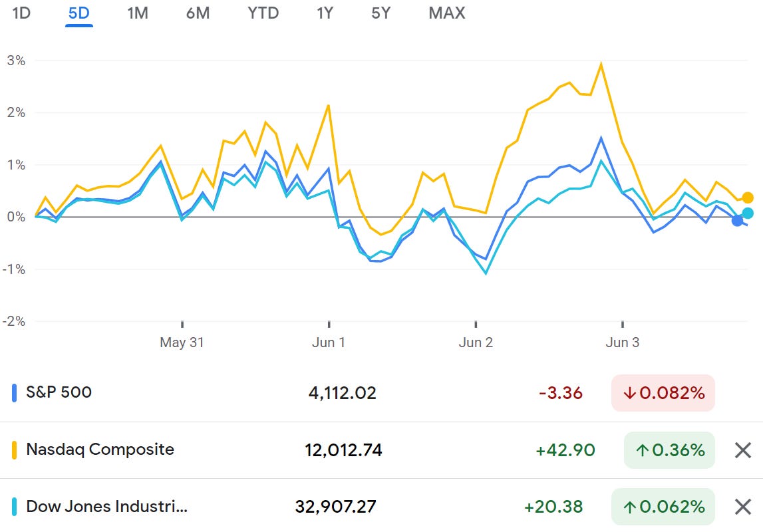763x532 pixels.
Task: Switch to the 1D time range tab
Action: coord(21,13)
